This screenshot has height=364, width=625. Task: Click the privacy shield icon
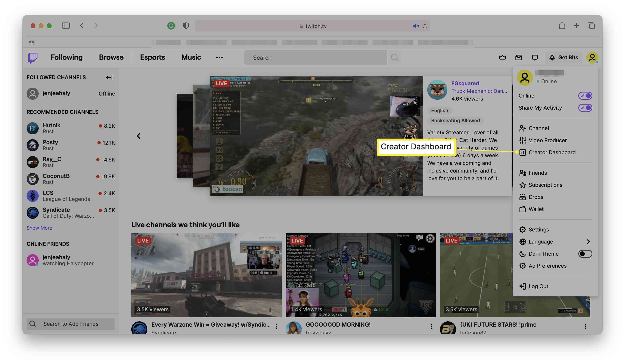click(x=186, y=26)
